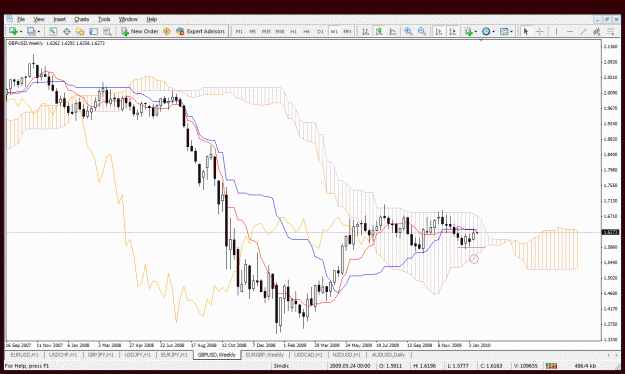Switch chart to candlesticks type
Image resolution: width=625 pixels, height=374 pixels.
pos(379,31)
